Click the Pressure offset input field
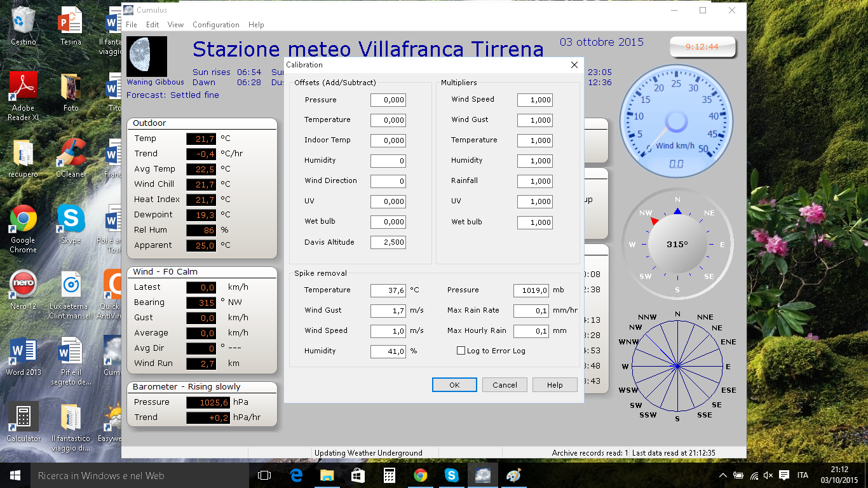868x488 pixels. click(388, 100)
